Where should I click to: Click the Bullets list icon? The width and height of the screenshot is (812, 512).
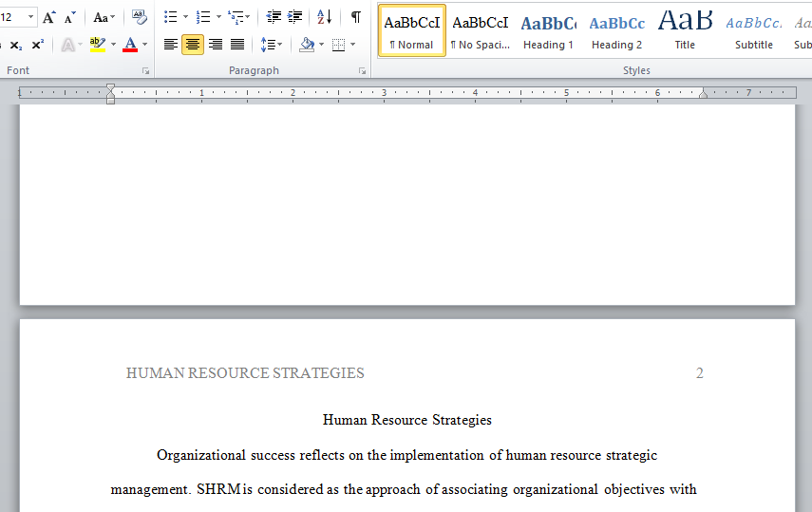click(x=170, y=17)
